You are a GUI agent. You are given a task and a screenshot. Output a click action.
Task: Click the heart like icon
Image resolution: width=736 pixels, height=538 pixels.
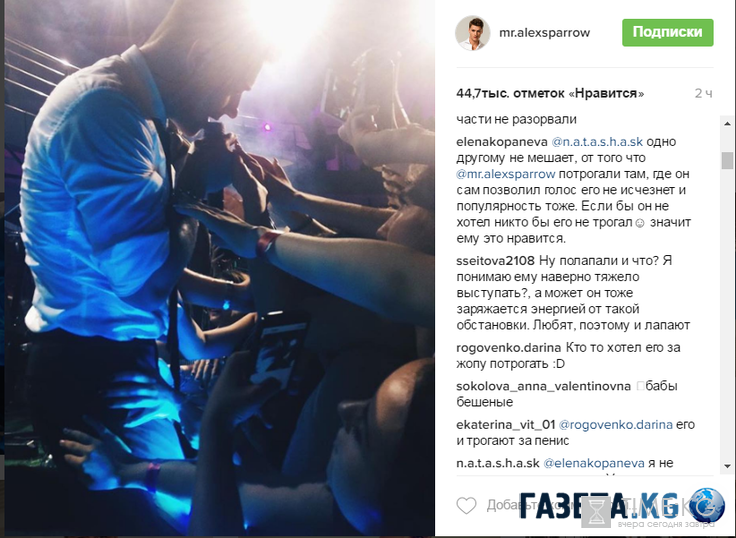pos(467,506)
